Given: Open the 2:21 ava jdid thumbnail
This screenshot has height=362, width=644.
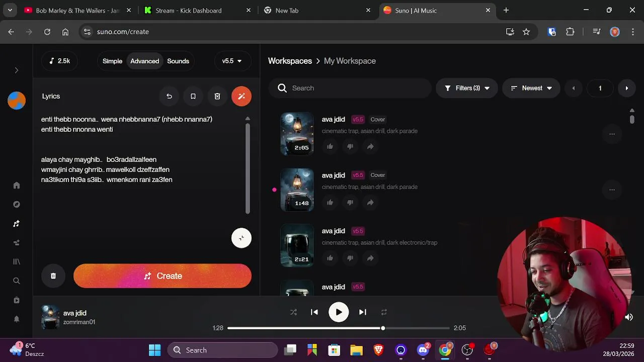Looking at the screenshot, I should [297, 245].
